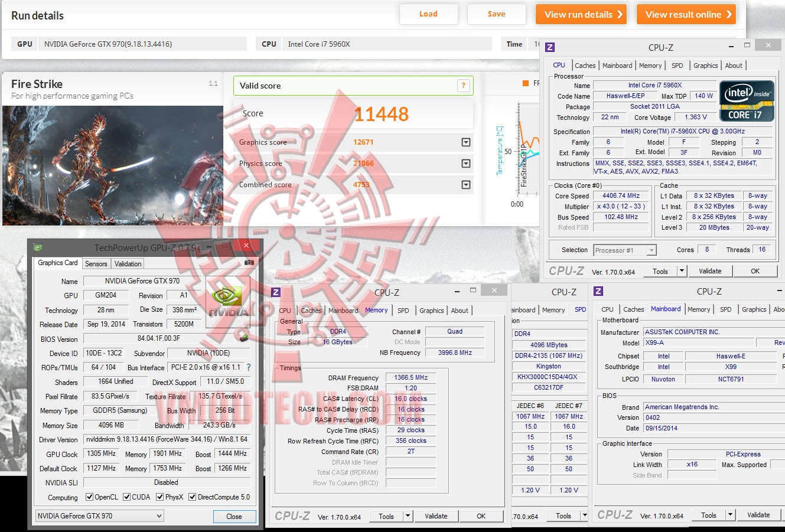Open Tools dropdown arrow in CPU-Z Memory window
The width and height of the screenshot is (785, 532).
pos(408,516)
